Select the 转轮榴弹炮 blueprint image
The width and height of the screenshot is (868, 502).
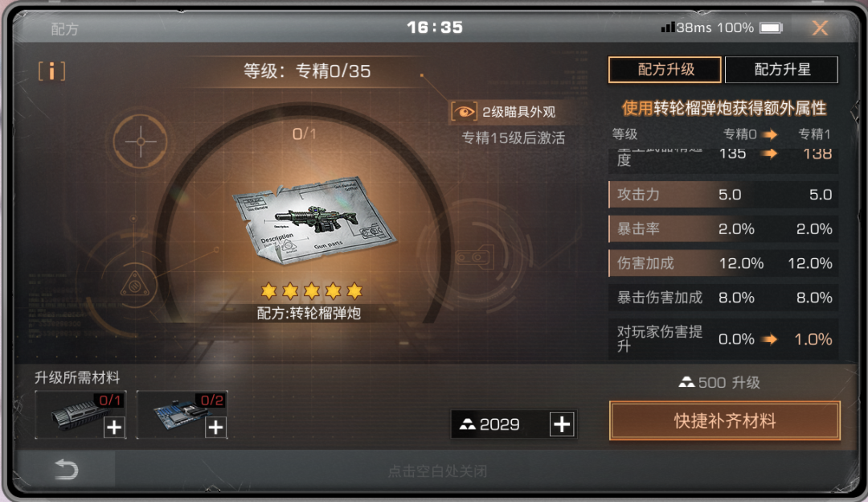pyautogui.click(x=314, y=220)
